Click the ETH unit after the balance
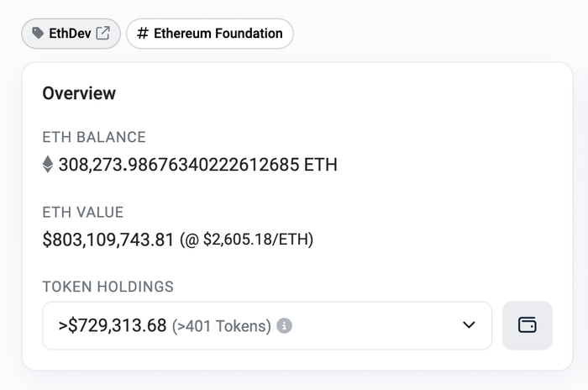Image resolution: width=588 pixels, height=390 pixels. pos(321,165)
